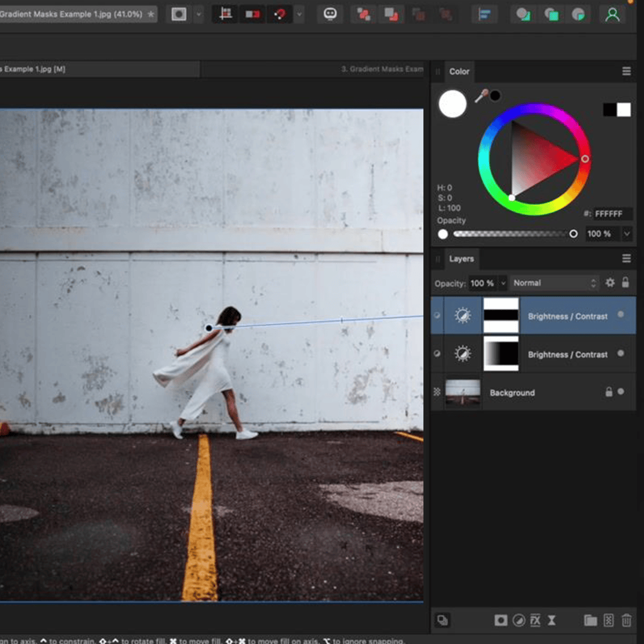
Task: Add a mask layer from the Layers panel
Action: [501, 620]
